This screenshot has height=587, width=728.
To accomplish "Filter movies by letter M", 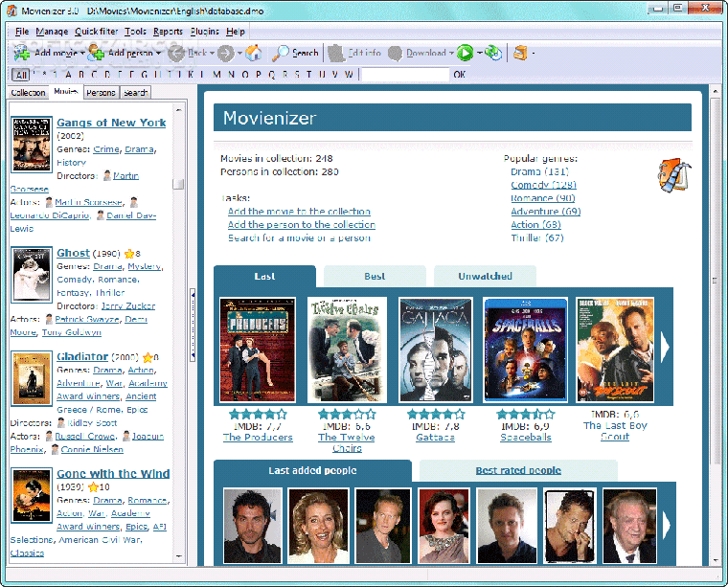I will tap(217, 75).
